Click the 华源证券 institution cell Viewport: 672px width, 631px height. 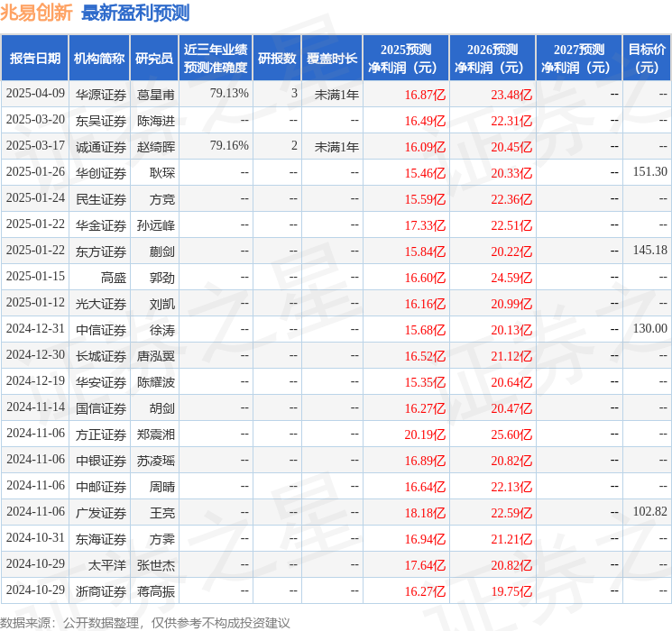coord(101,95)
